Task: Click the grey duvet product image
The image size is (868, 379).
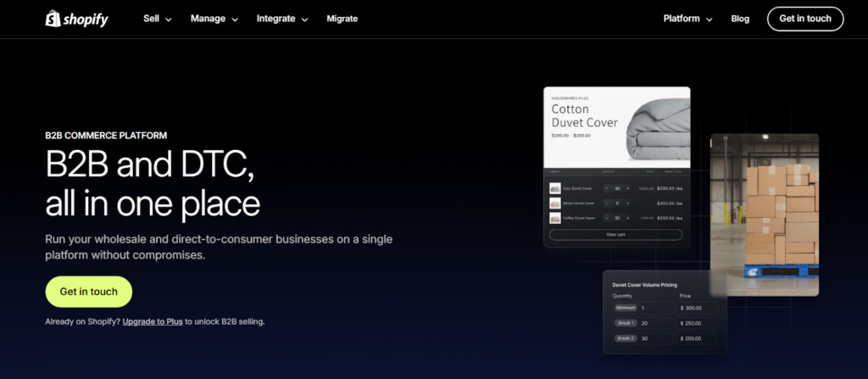Action: point(658,129)
